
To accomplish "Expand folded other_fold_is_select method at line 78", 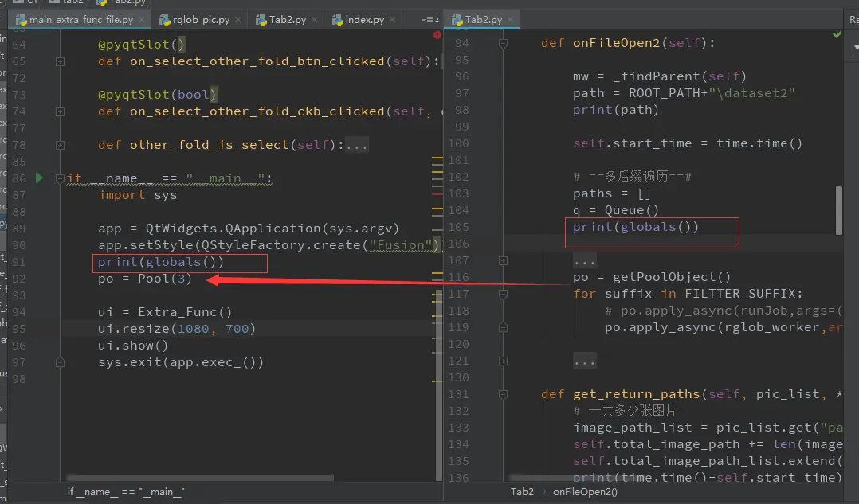I will coord(61,145).
